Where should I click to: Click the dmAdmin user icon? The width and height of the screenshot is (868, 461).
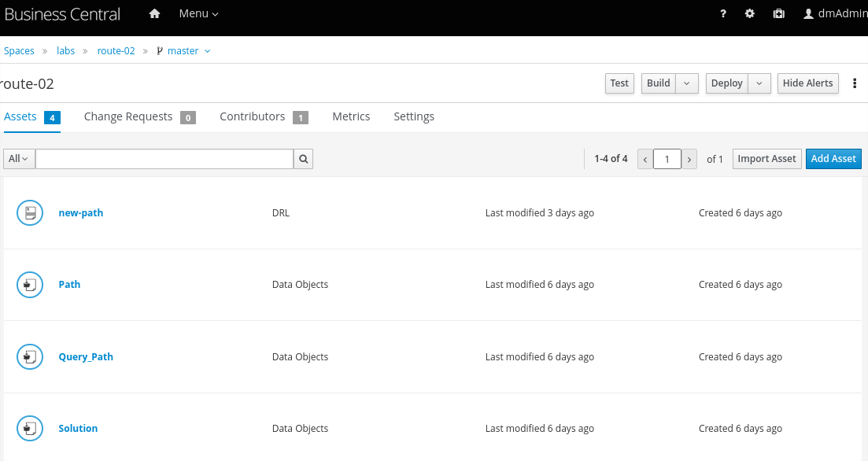click(807, 14)
